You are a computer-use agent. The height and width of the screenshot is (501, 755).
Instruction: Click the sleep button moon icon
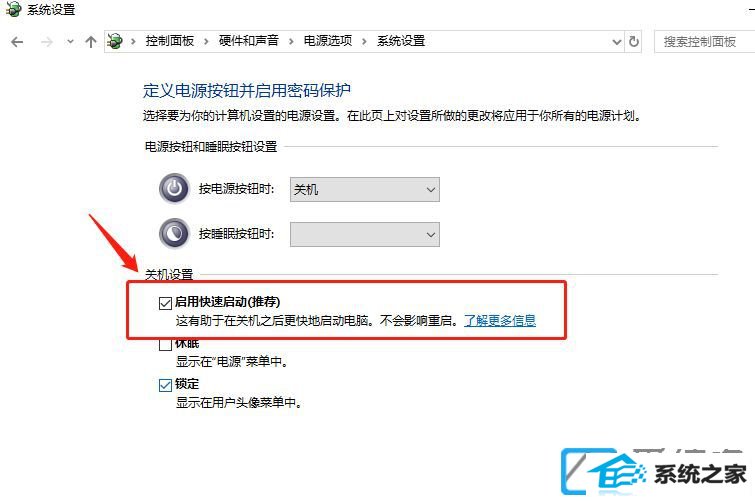174,233
